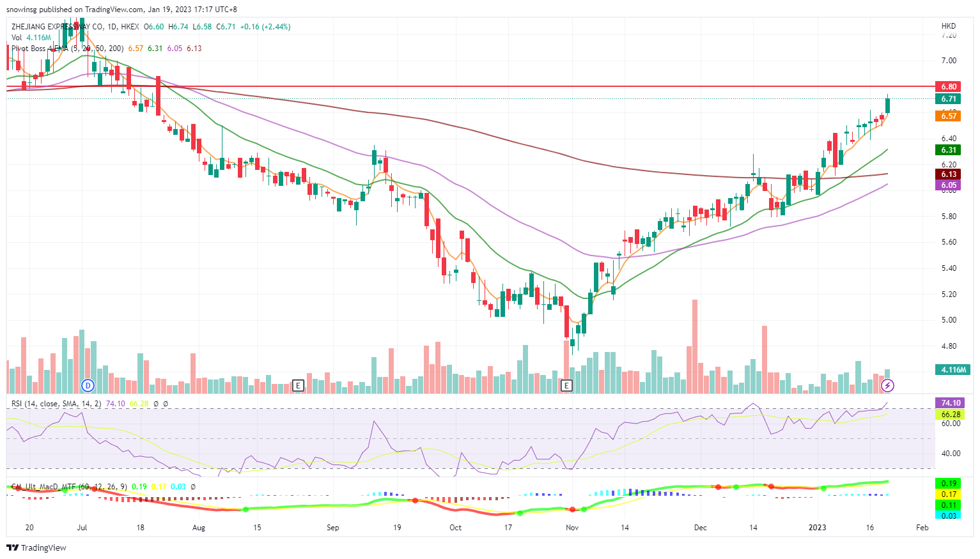
Task: Click the purple 6.05 EMA axis label
Action: [949, 185]
